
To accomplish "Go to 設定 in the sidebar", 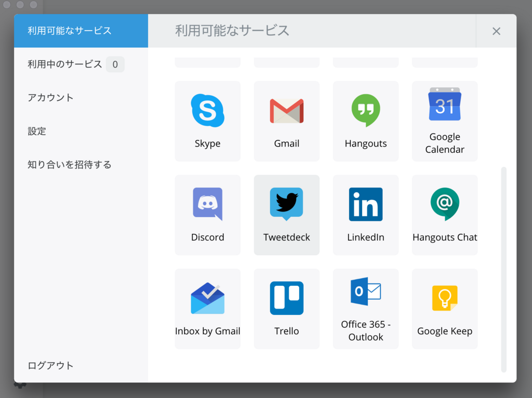I will [x=81, y=131].
